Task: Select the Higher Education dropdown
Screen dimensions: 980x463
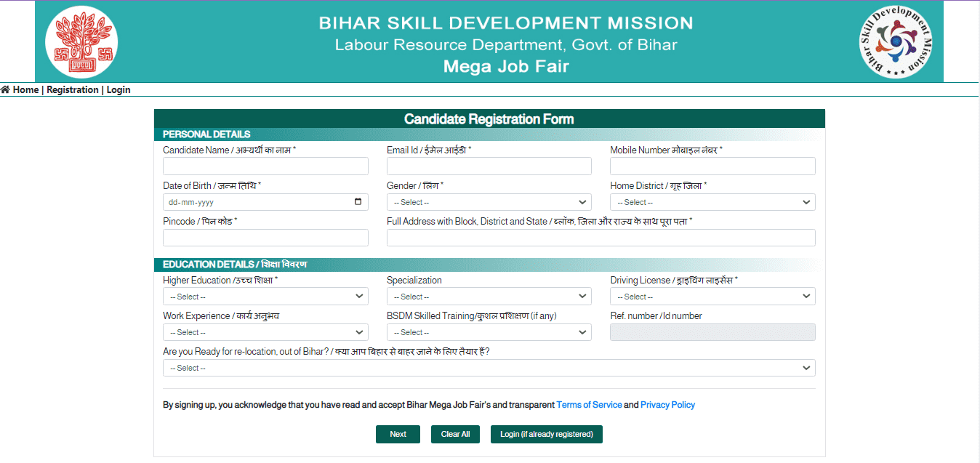Action: pos(265,297)
